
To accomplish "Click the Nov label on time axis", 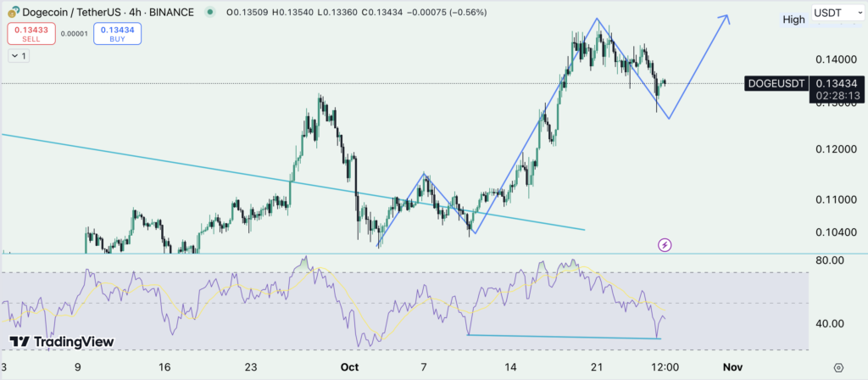I will pyautogui.click(x=732, y=366).
